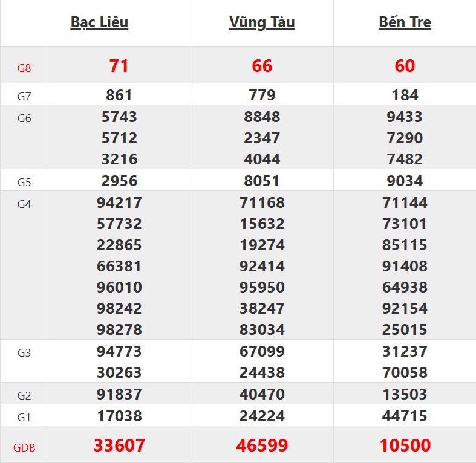Screen dimensions: 476x463
Task: Select Bạc Liêu special prize 33607
Action: [x=119, y=445]
